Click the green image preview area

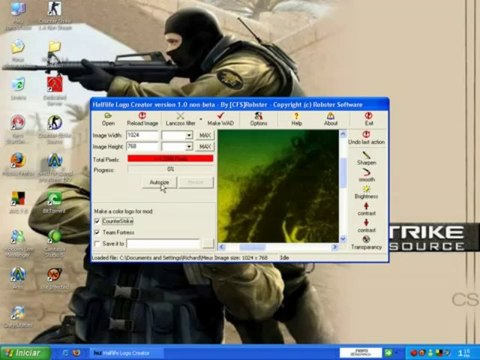click(278, 186)
